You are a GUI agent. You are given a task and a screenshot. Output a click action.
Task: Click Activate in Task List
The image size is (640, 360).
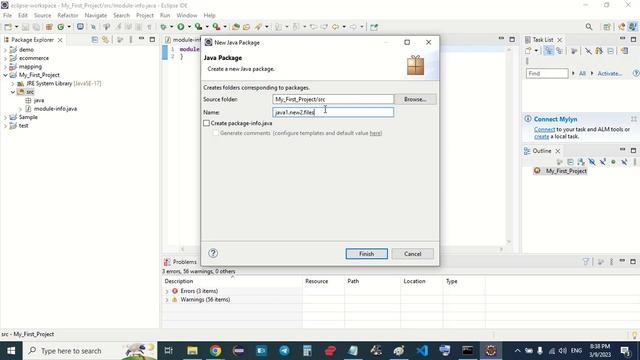[609, 73]
